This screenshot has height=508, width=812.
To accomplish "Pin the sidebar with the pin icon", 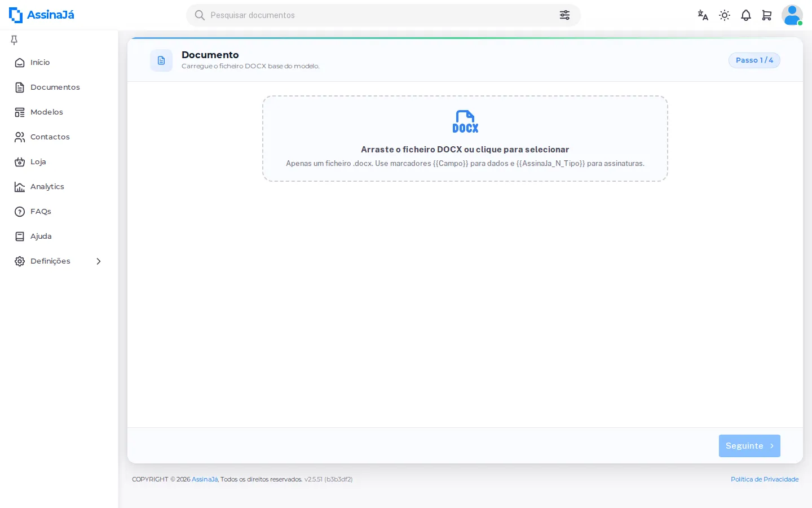I will point(14,40).
